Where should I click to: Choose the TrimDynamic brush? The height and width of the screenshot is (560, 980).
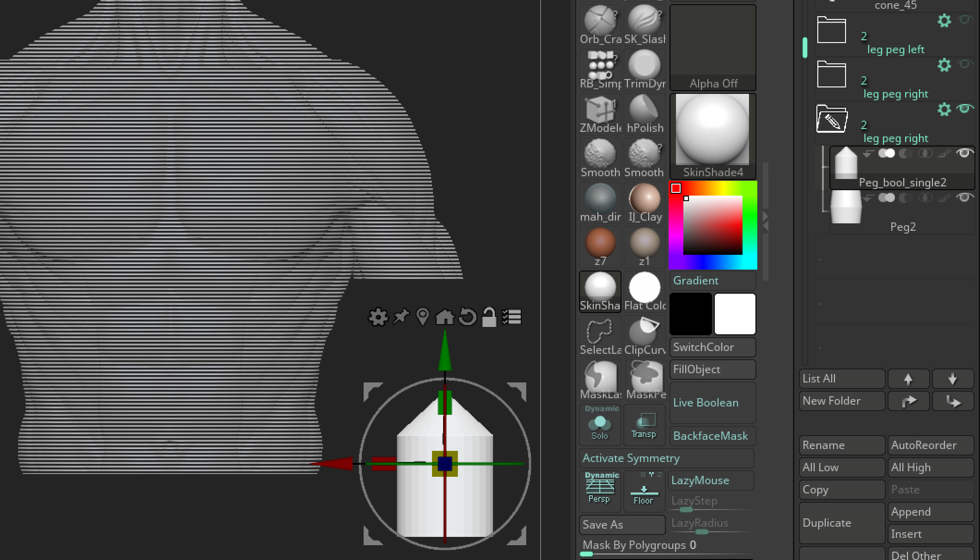click(x=645, y=69)
